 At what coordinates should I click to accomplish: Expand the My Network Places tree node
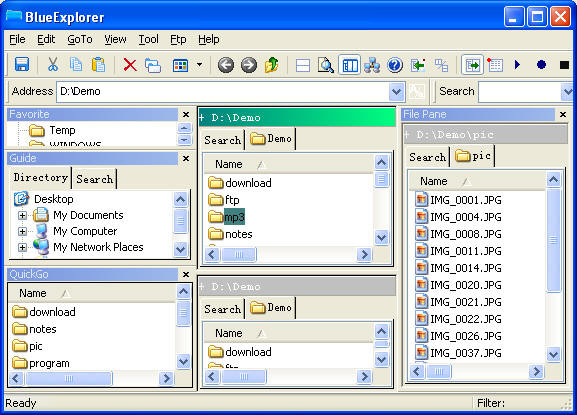pos(22,247)
